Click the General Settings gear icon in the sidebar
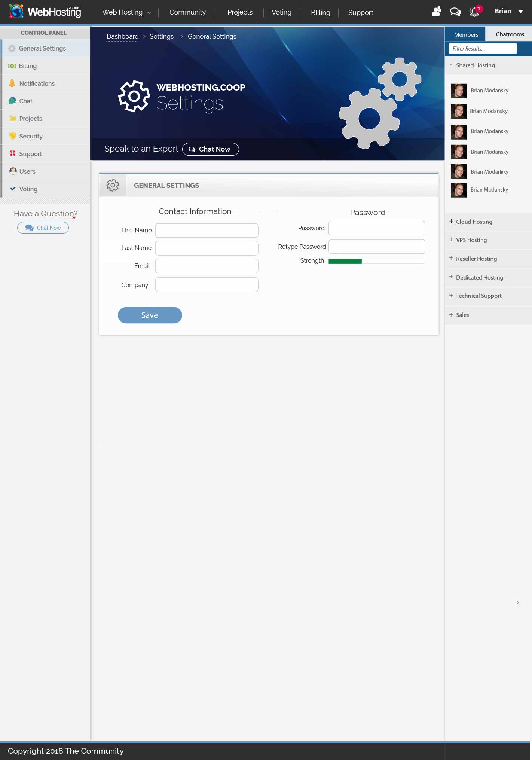Viewport: 532px width, 760px height. click(12, 48)
